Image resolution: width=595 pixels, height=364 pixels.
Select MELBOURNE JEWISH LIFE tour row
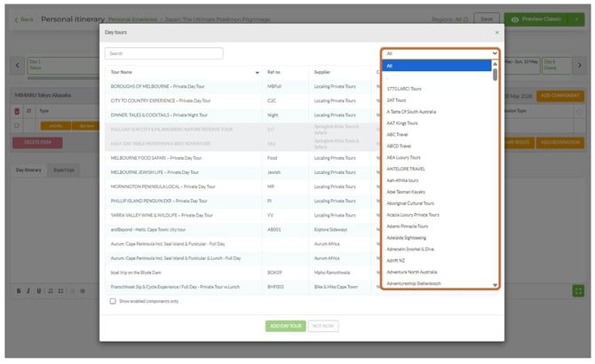tap(242, 172)
